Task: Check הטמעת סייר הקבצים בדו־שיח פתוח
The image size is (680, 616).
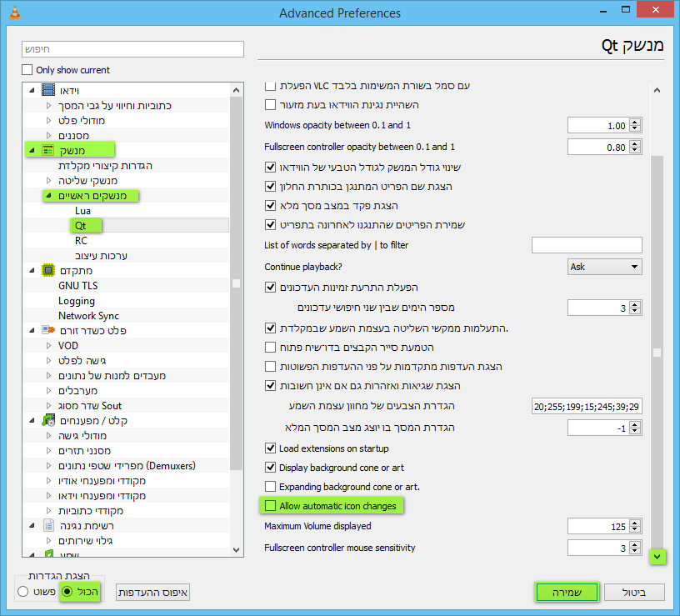Action: click(270, 347)
